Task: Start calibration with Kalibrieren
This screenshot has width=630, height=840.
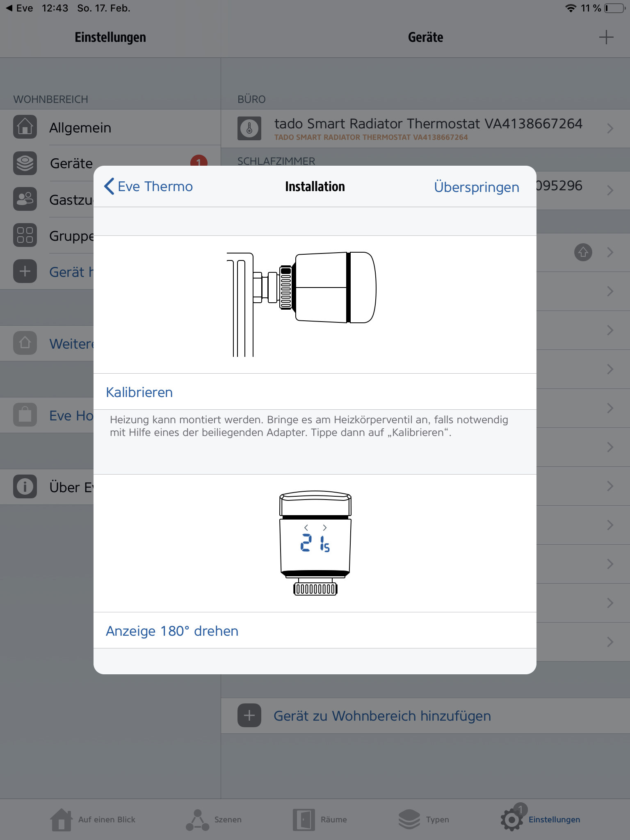Action: 315,392
